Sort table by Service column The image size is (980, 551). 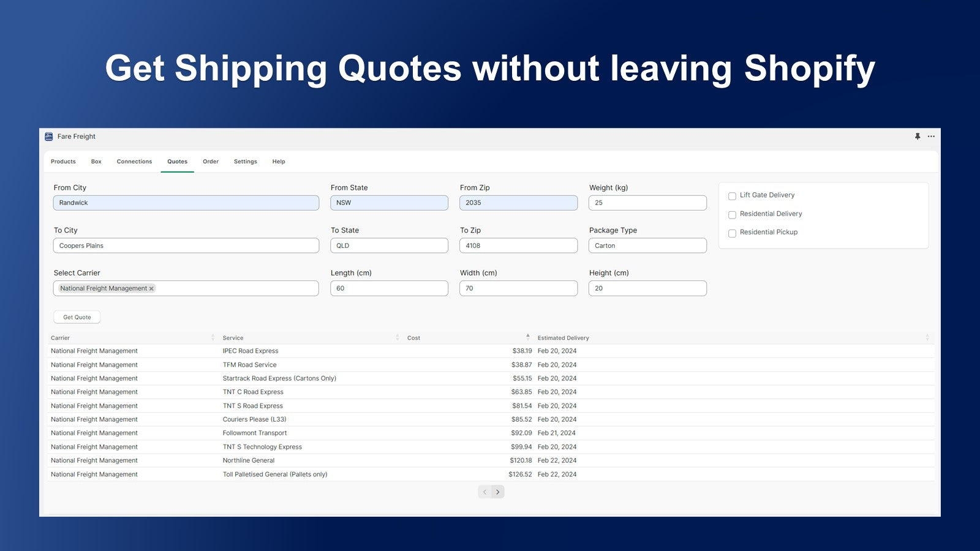tap(398, 337)
